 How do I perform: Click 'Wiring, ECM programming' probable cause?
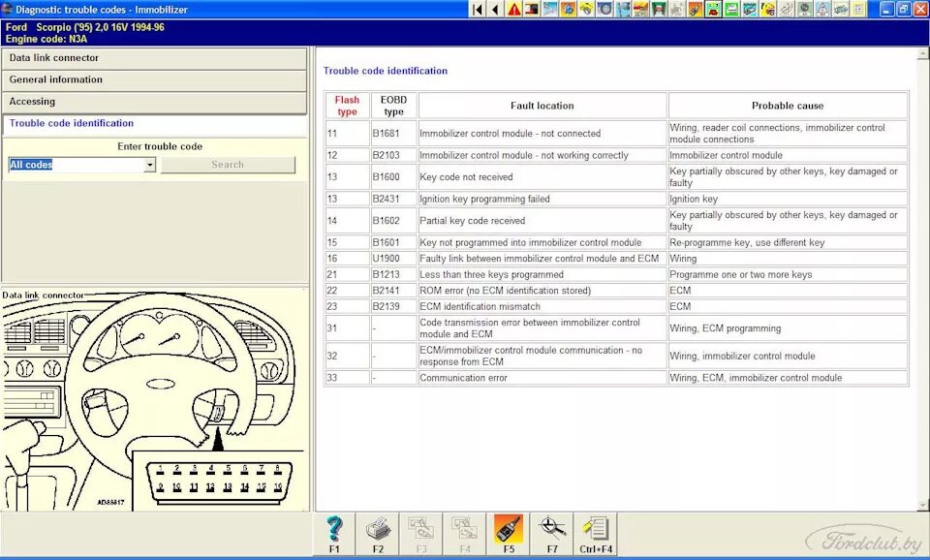pyautogui.click(x=726, y=328)
